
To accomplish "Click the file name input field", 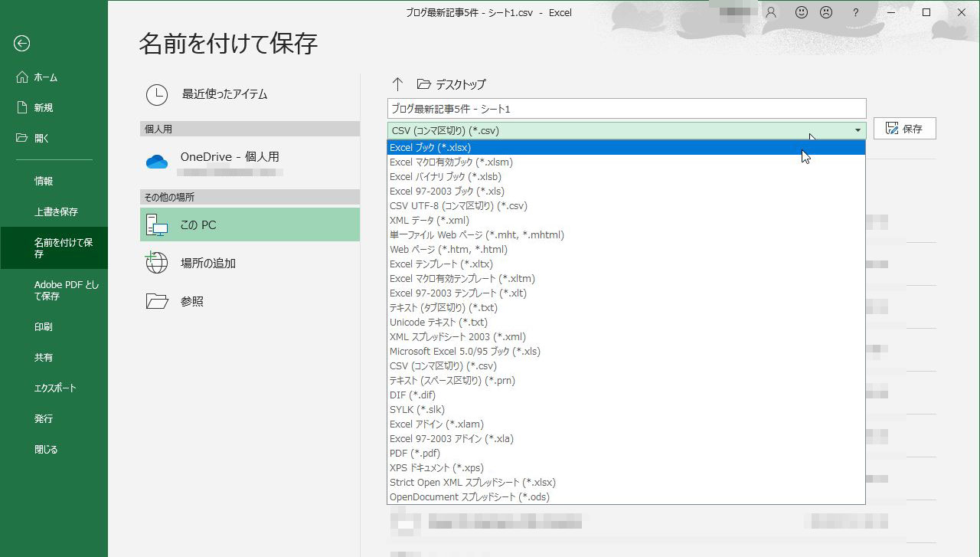I will (627, 109).
